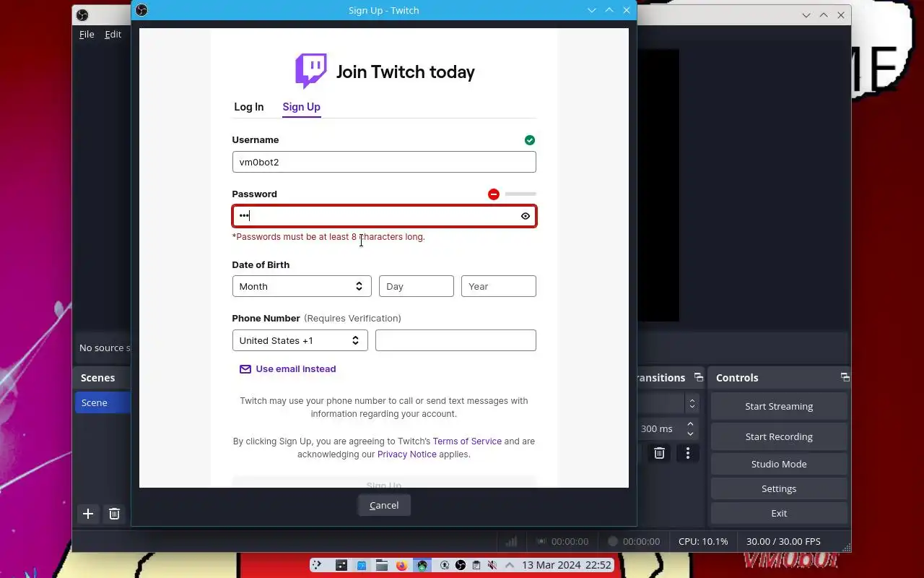Viewport: 924px width, 578px height.
Task: Click the CPU: 10.1% status text
Action: (x=703, y=541)
